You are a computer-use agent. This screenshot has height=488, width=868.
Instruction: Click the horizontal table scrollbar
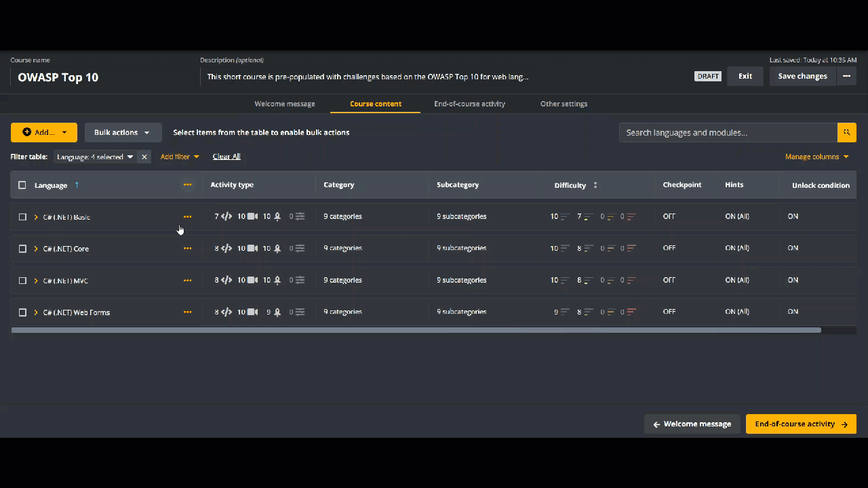[x=416, y=330]
